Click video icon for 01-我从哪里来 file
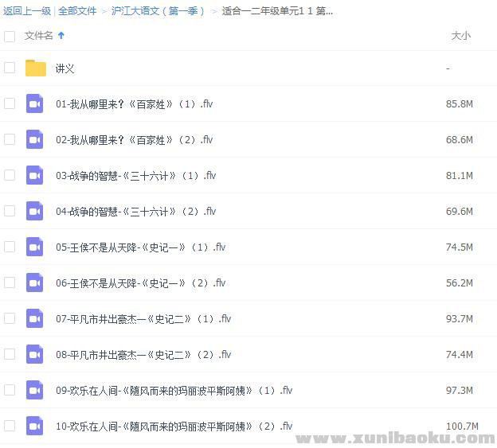Viewport: 497px width, 448px height. pos(34,104)
